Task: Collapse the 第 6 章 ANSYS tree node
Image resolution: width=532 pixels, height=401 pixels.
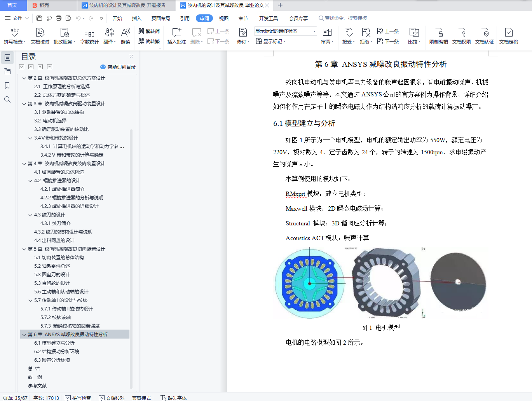Action: pos(24,335)
